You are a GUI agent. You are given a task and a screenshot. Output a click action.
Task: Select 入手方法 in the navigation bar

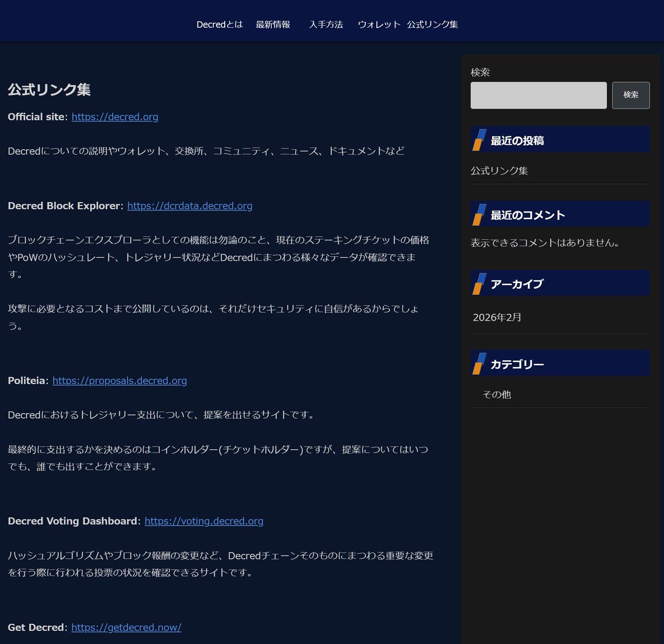[x=326, y=24]
